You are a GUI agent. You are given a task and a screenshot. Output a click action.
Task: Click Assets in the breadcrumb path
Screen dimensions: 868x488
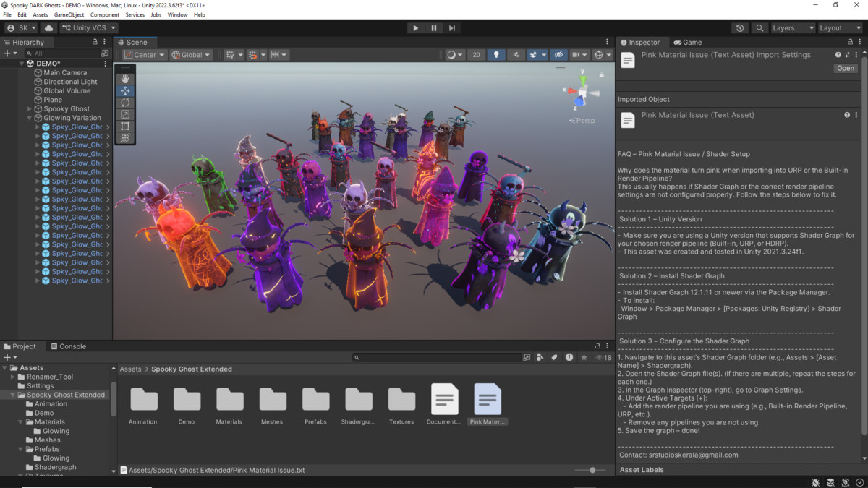[130, 369]
